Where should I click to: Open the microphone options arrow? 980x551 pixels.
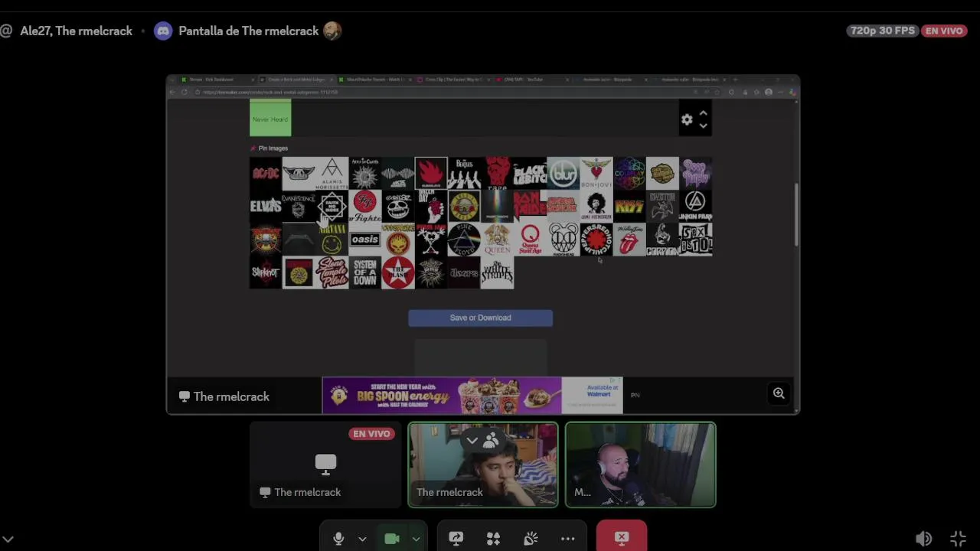(362, 539)
